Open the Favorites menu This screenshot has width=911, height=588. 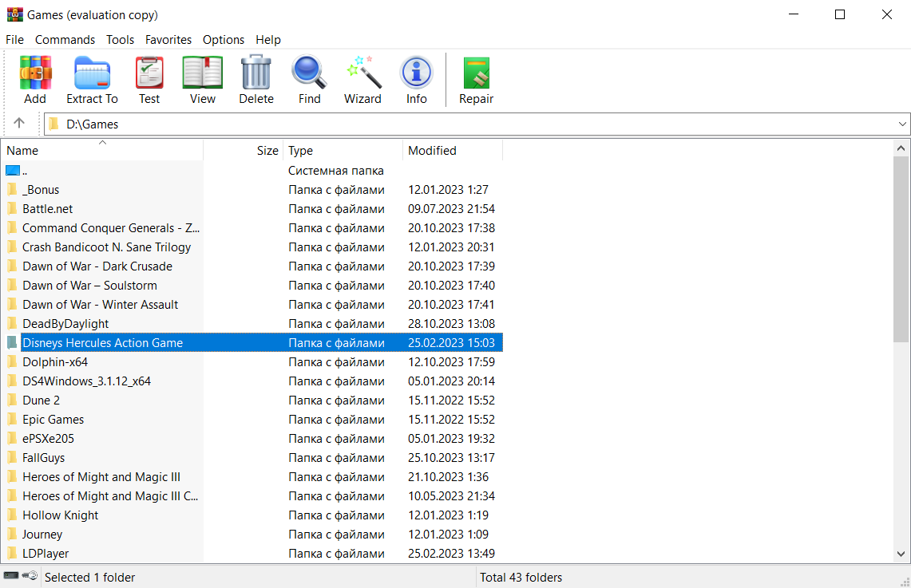click(x=168, y=39)
